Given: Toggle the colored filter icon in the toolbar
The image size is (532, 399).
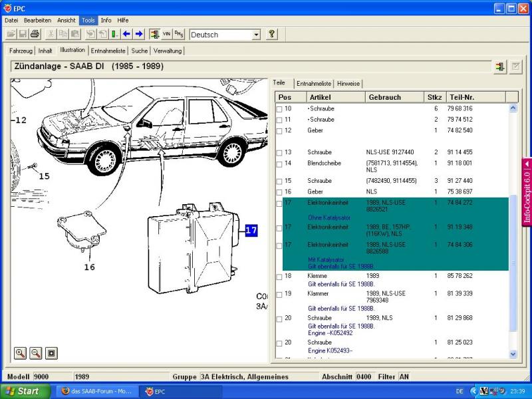Looking at the screenshot, I should (x=154, y=34).
